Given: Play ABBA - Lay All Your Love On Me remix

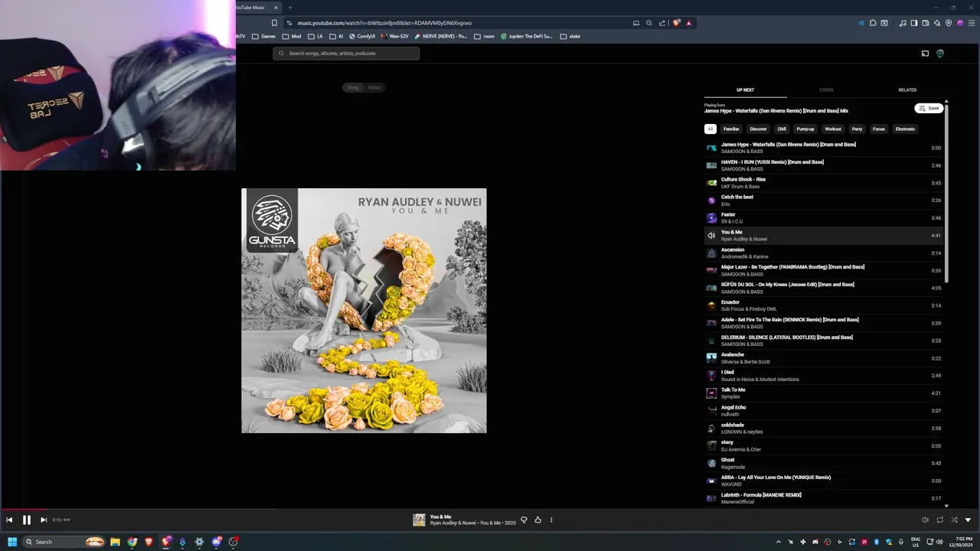Looking at the screenshot, I should point(824,481).
